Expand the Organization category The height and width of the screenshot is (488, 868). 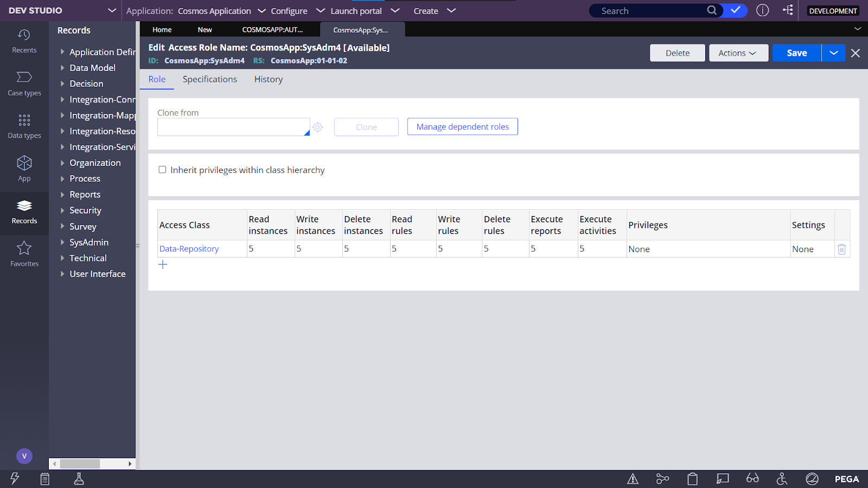tap(62, 163)
